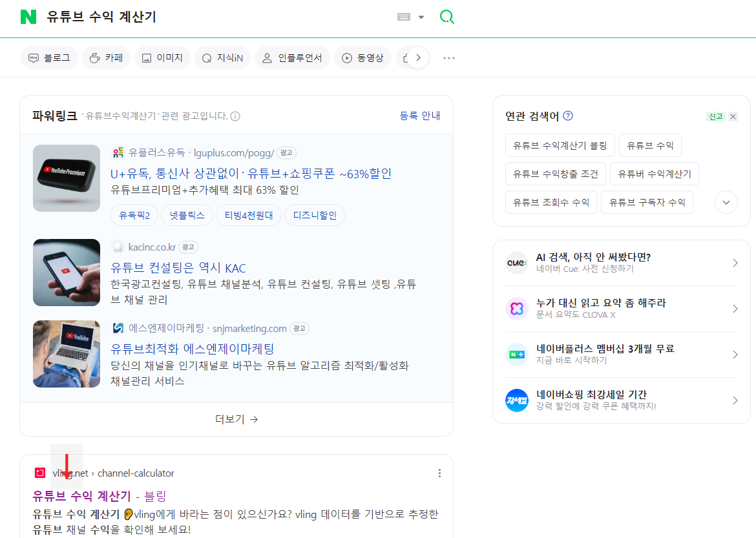
Task: Click the Cue: logo icon
Action: click(517, 264)
